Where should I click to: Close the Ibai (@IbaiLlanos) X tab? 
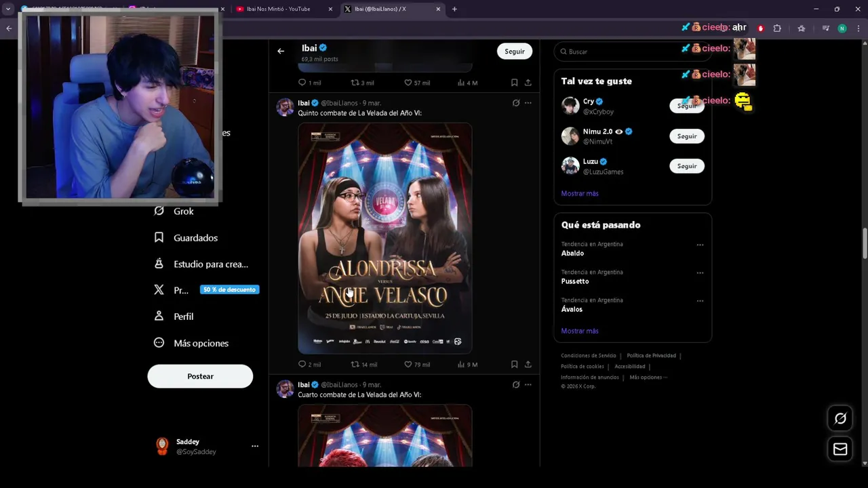coord(438,9)
